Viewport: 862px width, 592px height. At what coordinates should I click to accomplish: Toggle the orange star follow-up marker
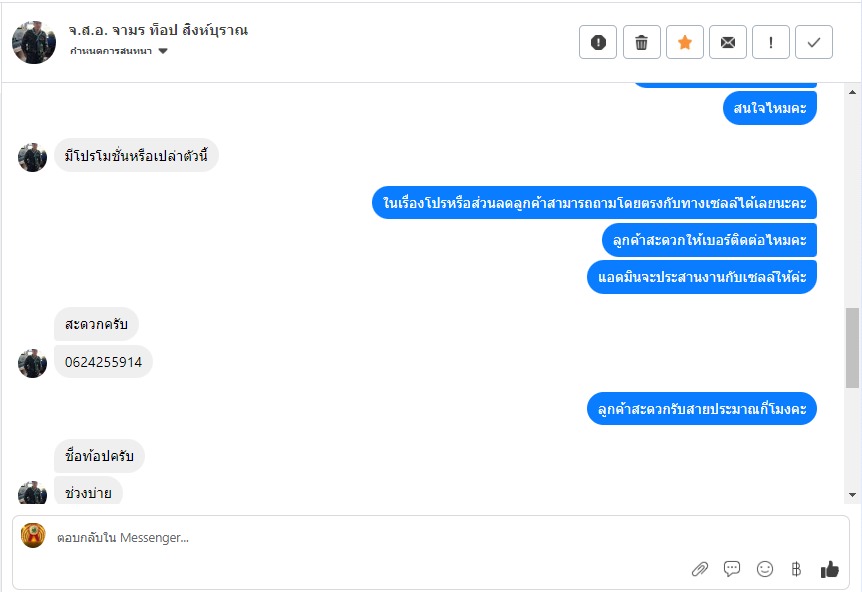point(684,42)
